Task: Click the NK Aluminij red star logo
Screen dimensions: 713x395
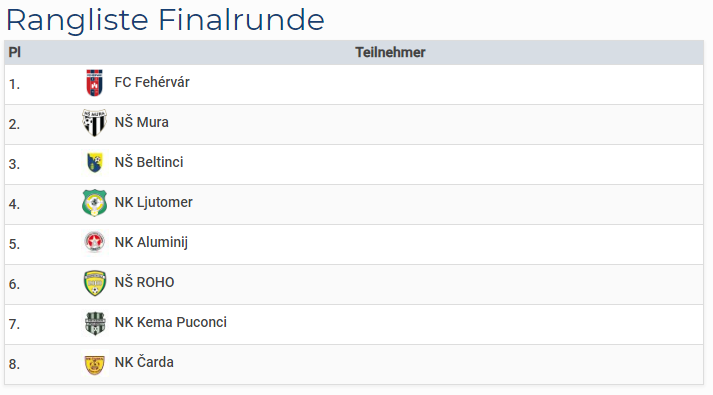Action: 95,242
